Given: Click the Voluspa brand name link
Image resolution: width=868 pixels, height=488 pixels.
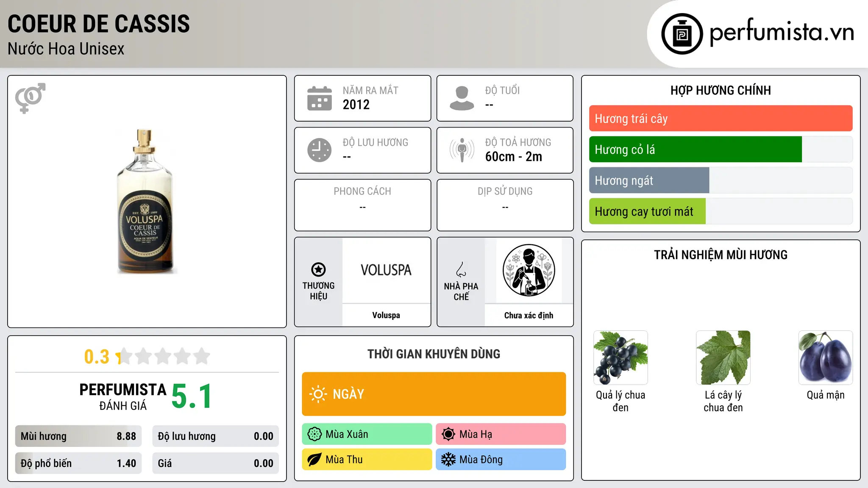Looking at the screenshot, I should click(x=386, y=315).
